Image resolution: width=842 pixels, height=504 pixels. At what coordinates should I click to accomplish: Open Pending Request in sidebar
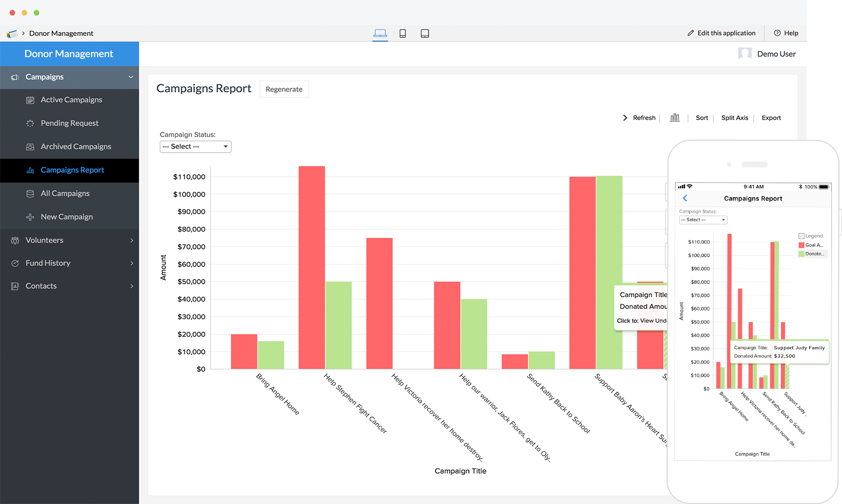[70, 123]
